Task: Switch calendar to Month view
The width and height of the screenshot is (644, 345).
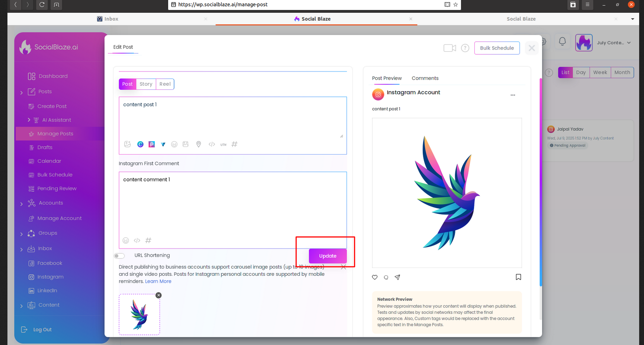Action: [x=622, y=72]
